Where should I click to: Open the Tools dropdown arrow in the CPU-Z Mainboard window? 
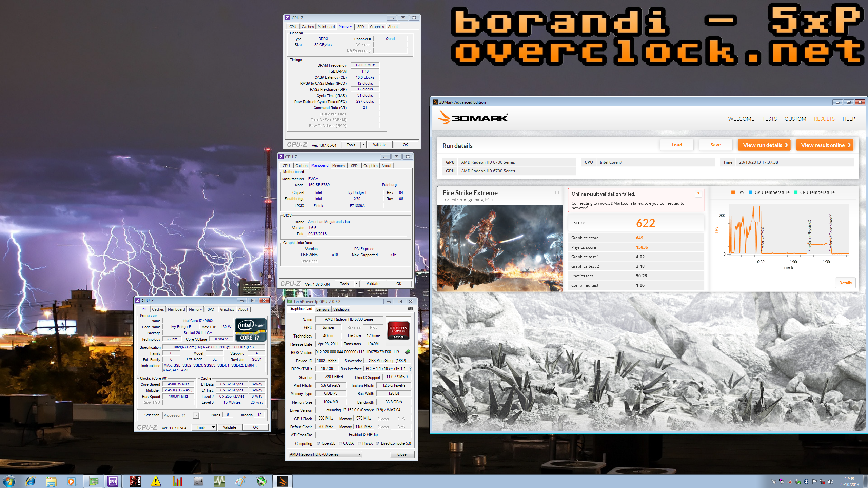357,284
